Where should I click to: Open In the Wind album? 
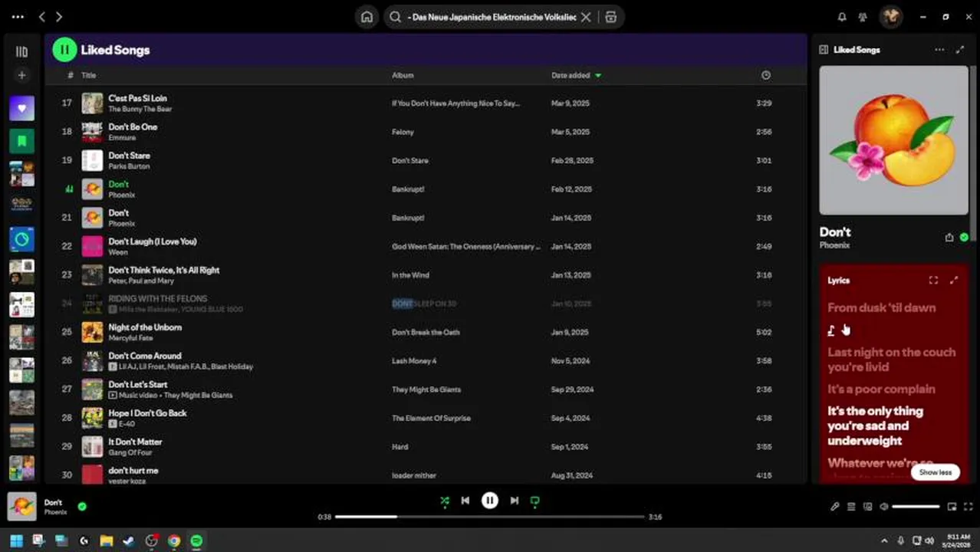point(410,275)
